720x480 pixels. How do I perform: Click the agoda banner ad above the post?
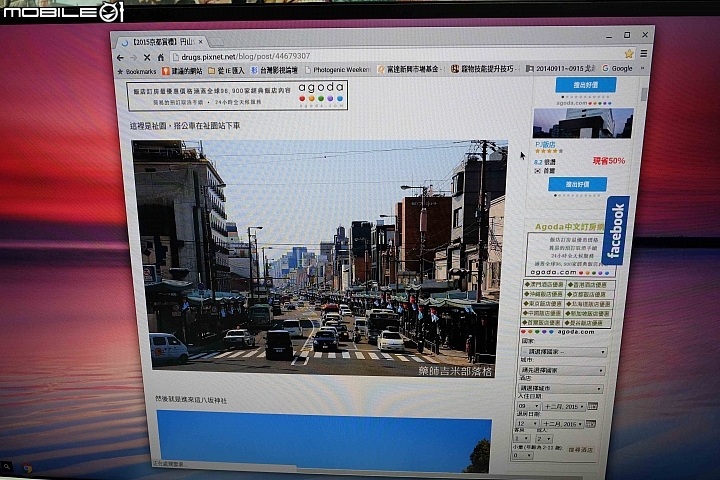237,96
